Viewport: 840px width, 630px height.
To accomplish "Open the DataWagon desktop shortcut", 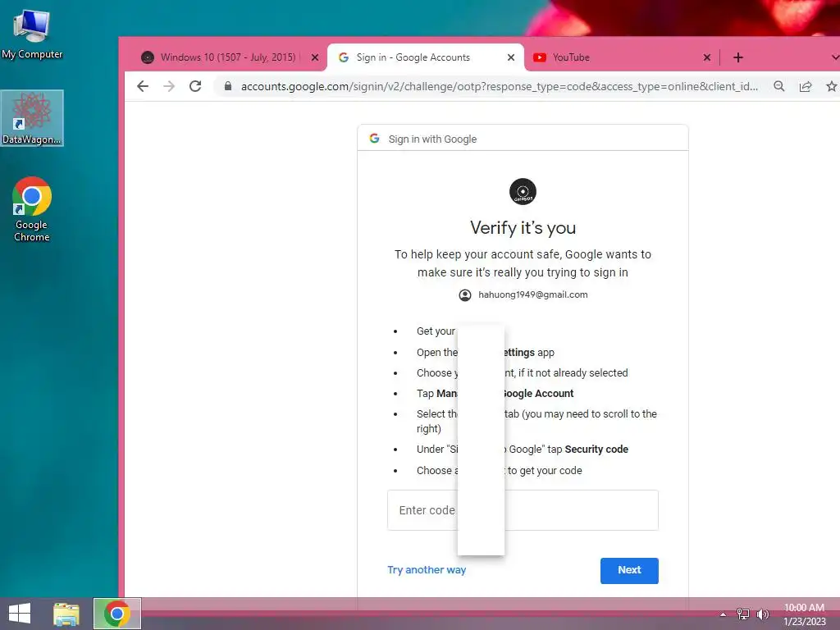I will pos(32,118).
